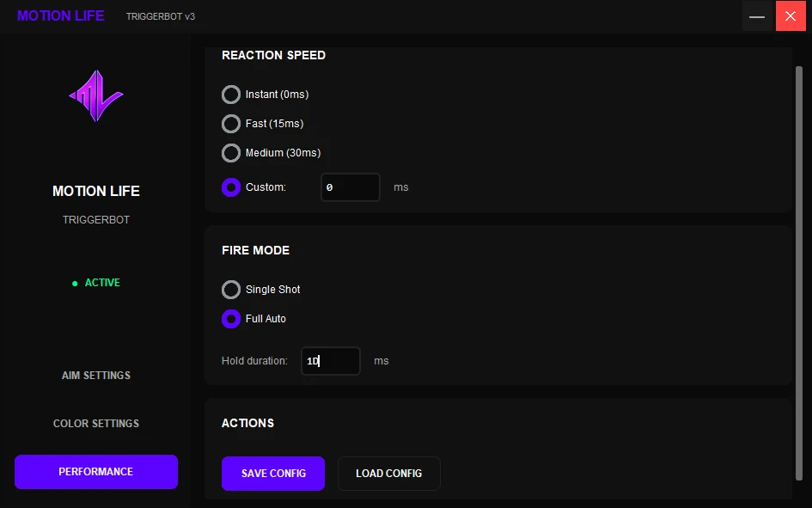Select the Full Auto fire mode
The width and height of the screenshot is (812, 508).
point(231,319)
